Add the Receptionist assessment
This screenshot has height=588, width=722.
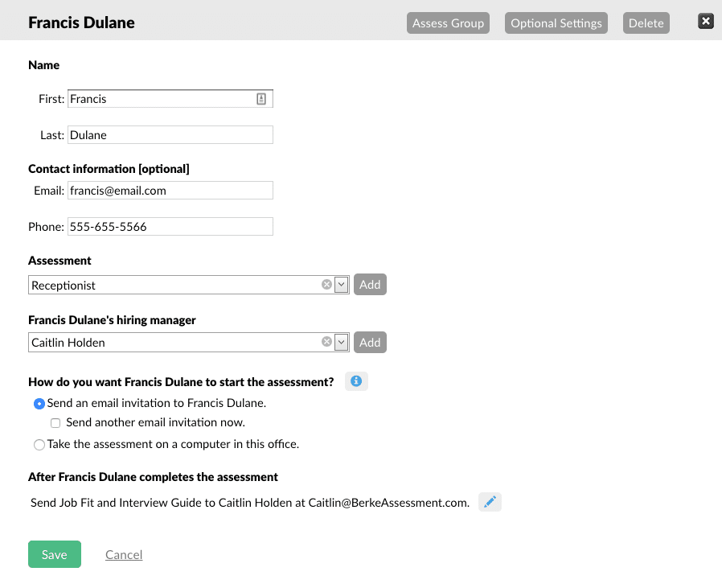(x=370, y=284)
